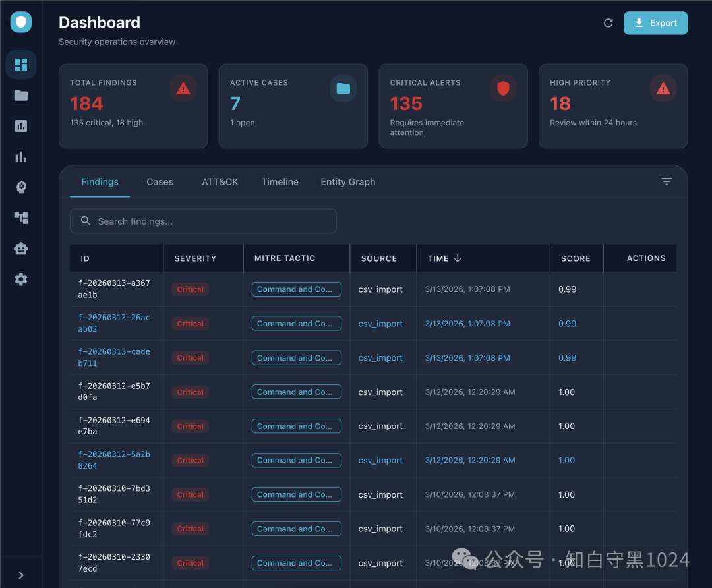Sort by the SCORE column header
This screenshot has width=712, height=588.
tap(576, 258)
